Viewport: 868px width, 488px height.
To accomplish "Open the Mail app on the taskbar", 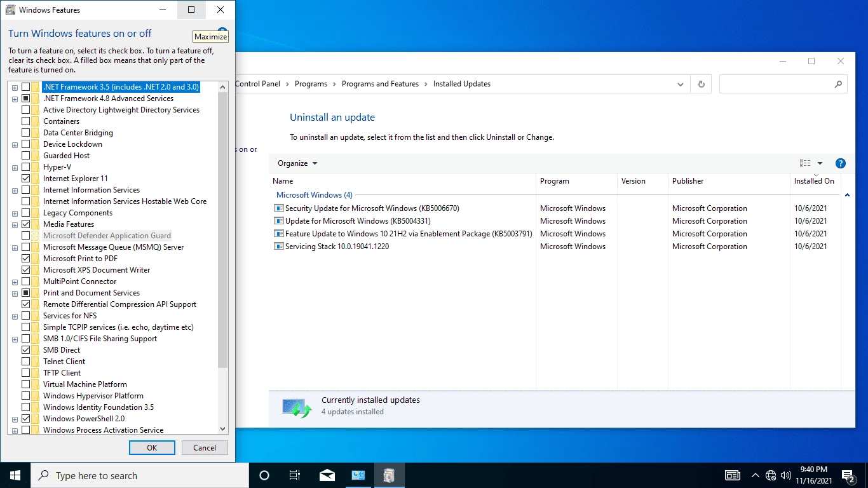I will [x=327, y=475].
